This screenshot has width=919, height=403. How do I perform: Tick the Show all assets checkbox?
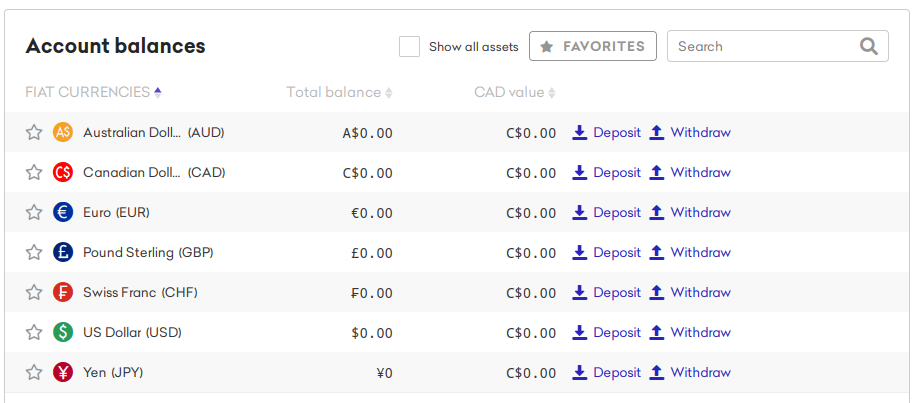click(409, 46)
